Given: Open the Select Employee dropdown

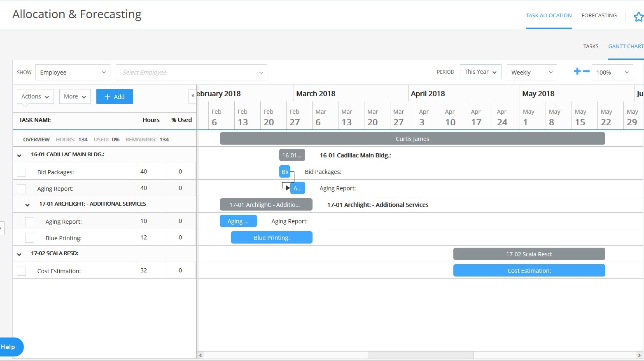Looking at the screenshot, I should click(x=191, y=72).
